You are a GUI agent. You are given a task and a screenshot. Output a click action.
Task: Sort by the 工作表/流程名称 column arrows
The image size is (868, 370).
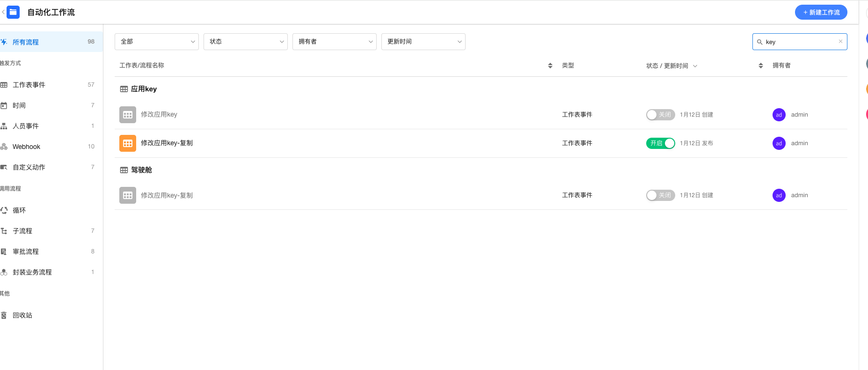pos(550,66)
